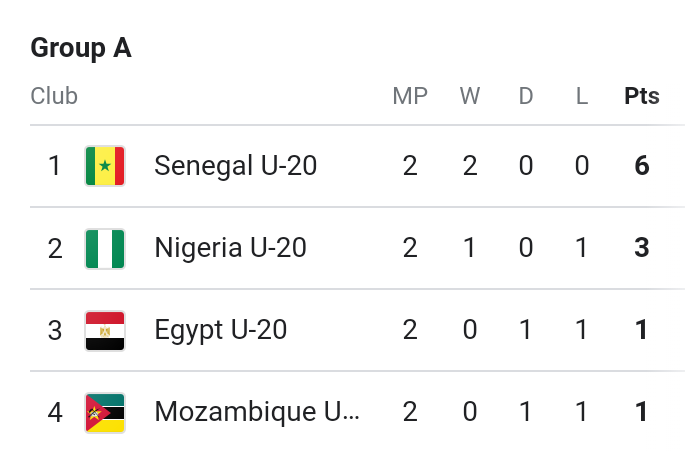Image resolution: width=685 pixels, height=464 pixels.
Task: Click the Mozambique flag icon
Action: [105, 412]
